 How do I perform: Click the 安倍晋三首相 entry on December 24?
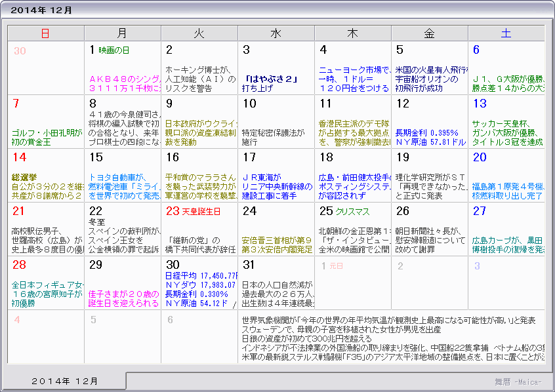277,245
